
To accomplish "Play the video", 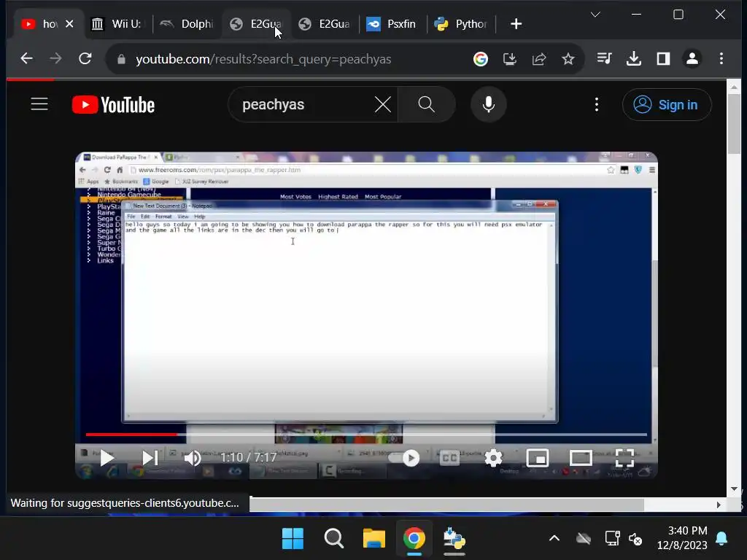I will point(107,458).
